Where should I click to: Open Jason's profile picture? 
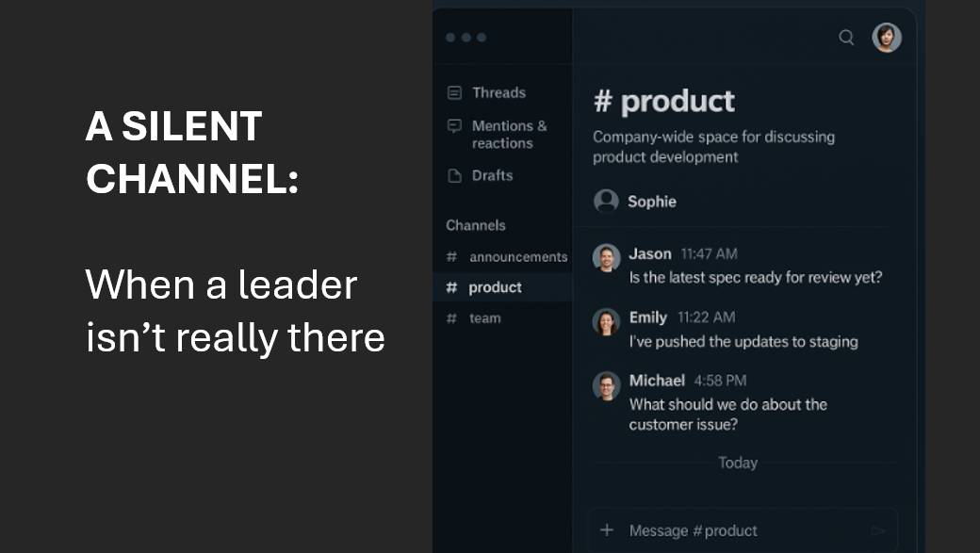[x=606, y=257]
